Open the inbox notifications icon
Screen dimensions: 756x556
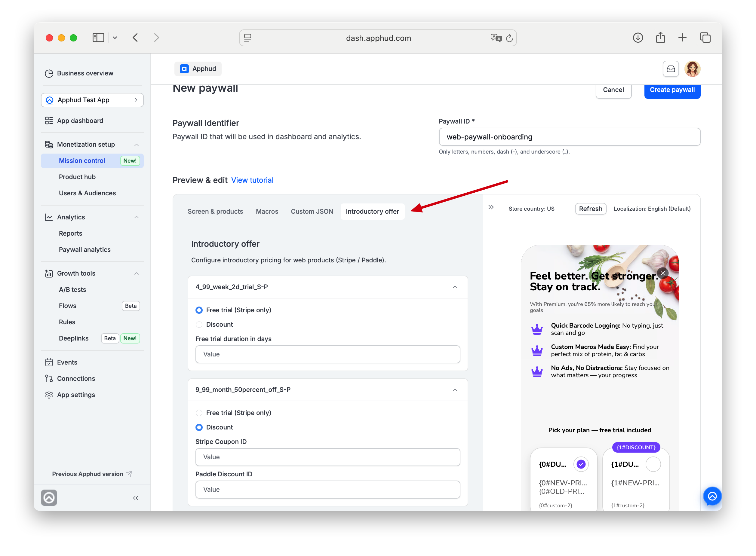click(x=671, y=69)
